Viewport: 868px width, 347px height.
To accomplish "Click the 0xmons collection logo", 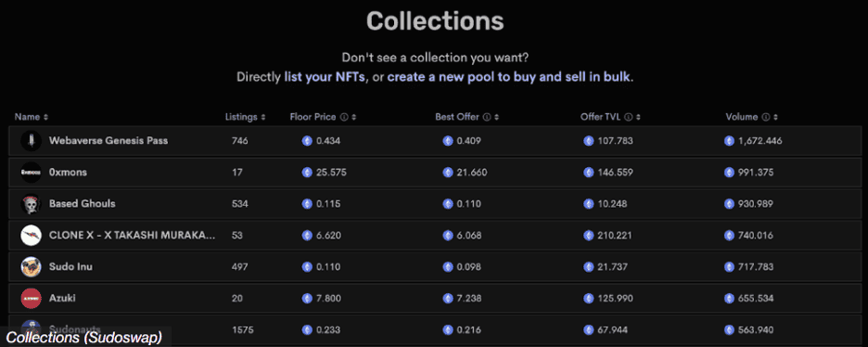I will pos(31,173).
